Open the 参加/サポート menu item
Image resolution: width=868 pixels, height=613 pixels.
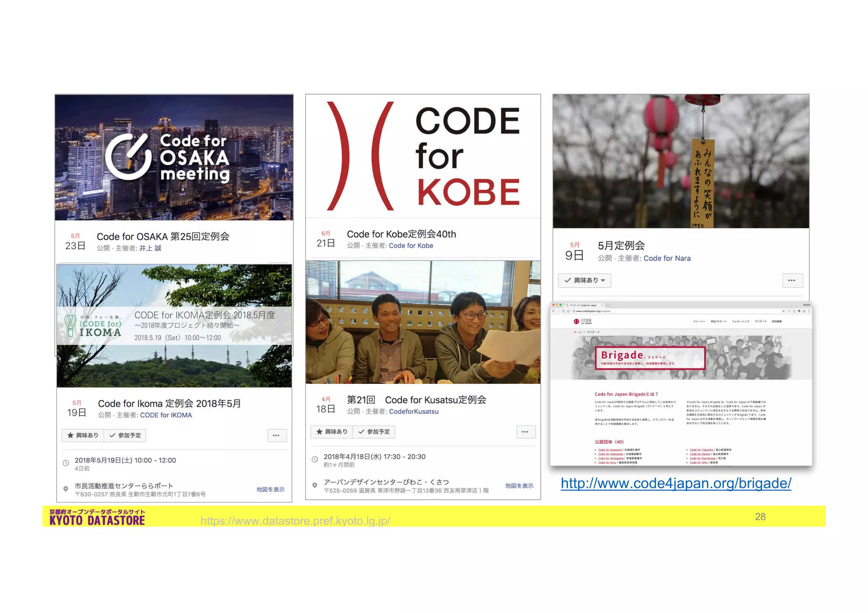718,322
